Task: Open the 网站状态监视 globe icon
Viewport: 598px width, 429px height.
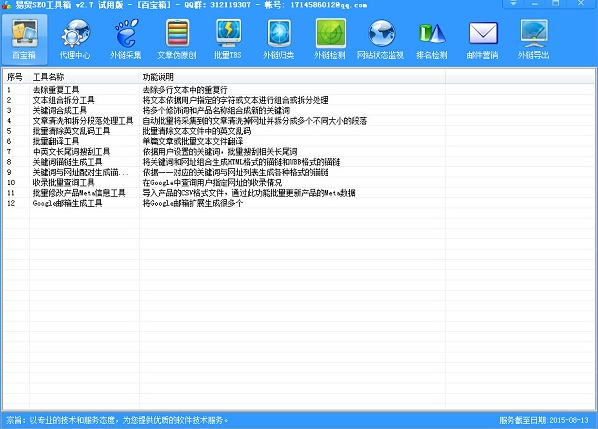Action: point(381,39)
